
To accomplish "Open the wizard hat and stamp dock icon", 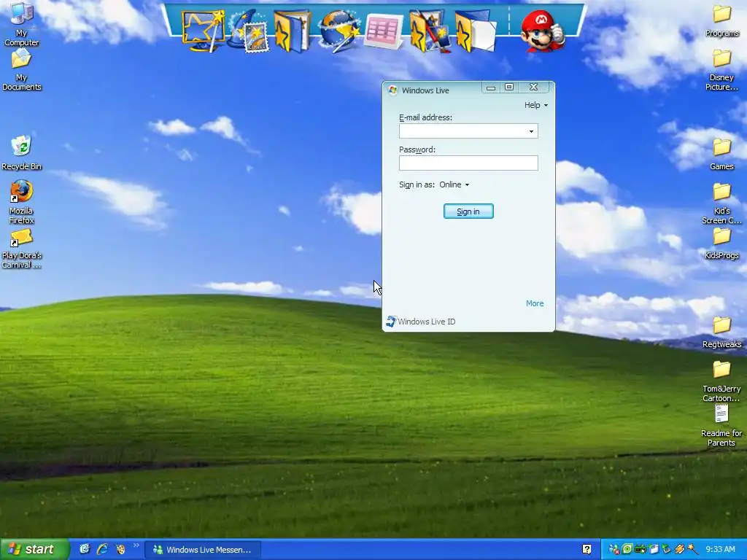I will 248,31.
